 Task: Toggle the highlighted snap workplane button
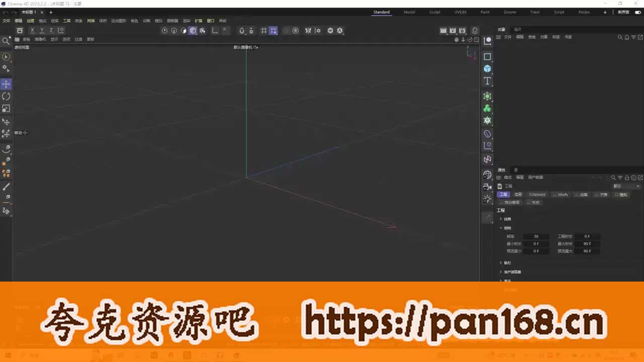click(x=273, y=31)
